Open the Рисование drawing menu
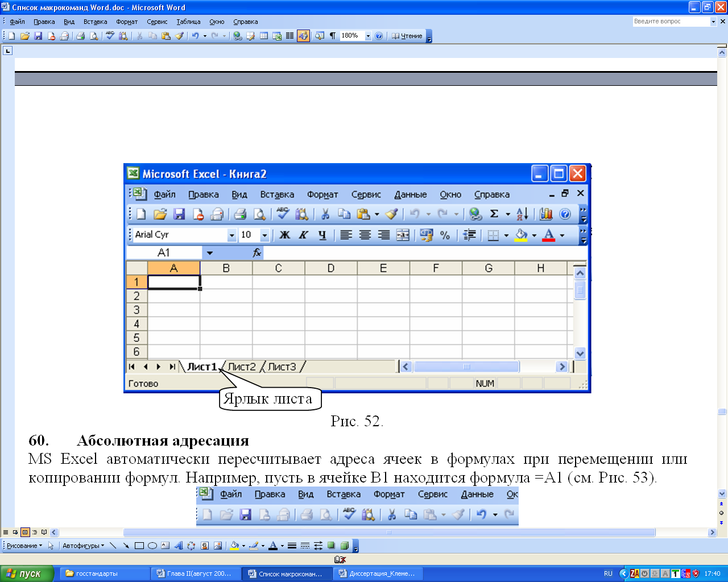The image size is (728, 582). (24, 546)
